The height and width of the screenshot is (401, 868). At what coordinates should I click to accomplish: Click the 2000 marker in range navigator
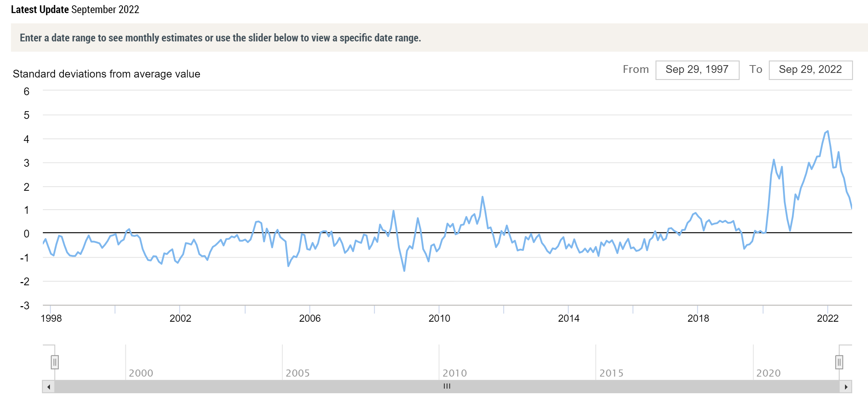coord(141,373)
